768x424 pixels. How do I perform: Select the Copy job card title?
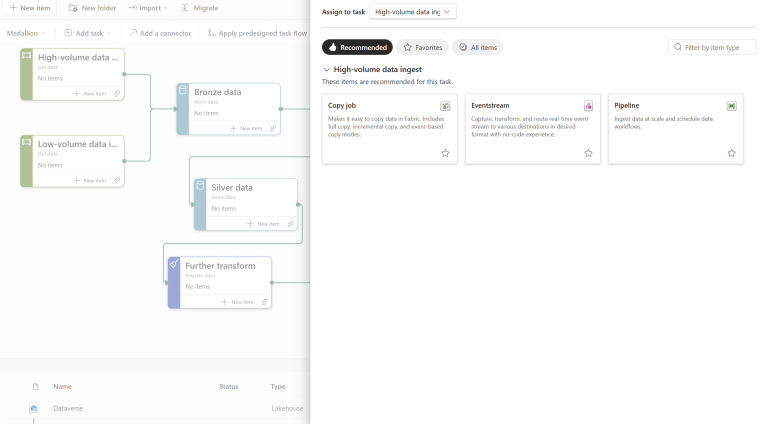(342, 106)
